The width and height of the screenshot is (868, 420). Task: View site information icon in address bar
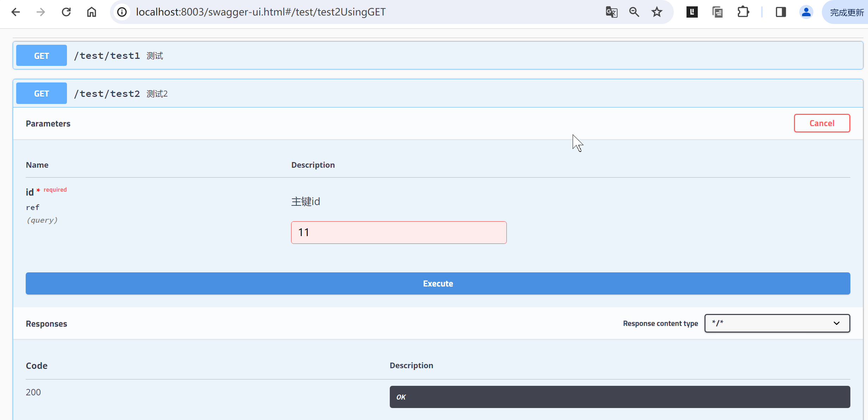122,12
